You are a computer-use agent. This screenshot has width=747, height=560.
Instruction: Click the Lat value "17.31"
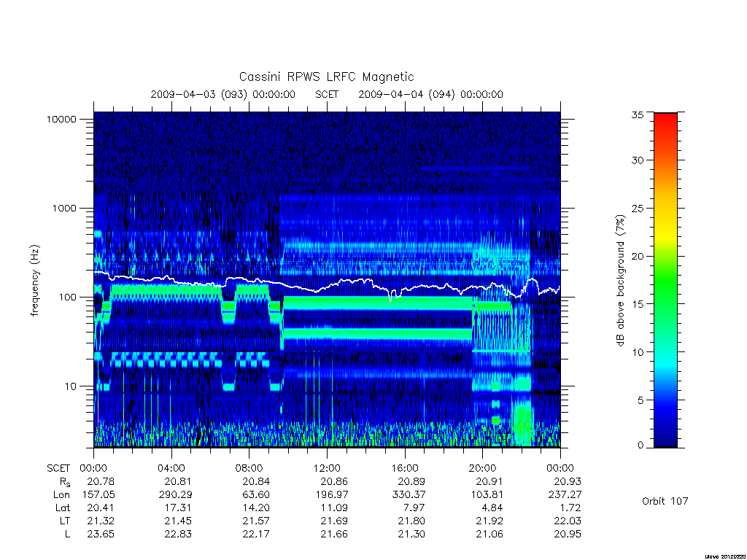tap(178, 507)
